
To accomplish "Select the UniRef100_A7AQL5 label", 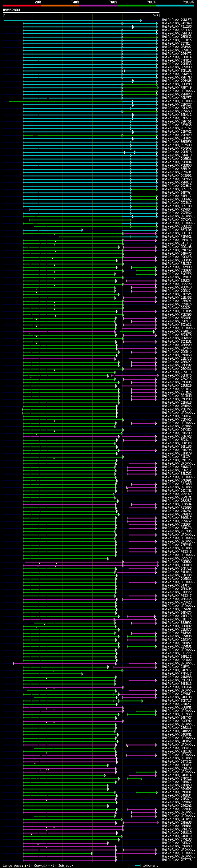I will pos(177,332).
